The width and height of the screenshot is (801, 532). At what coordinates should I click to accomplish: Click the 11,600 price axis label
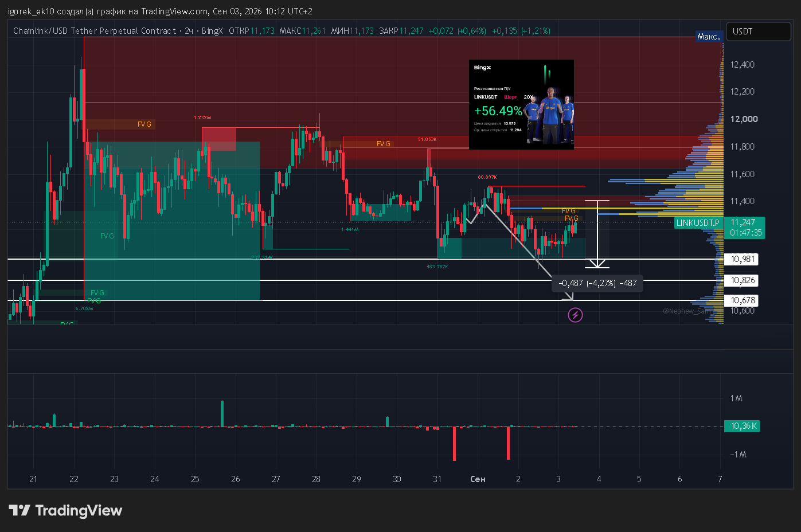point(743,174)
